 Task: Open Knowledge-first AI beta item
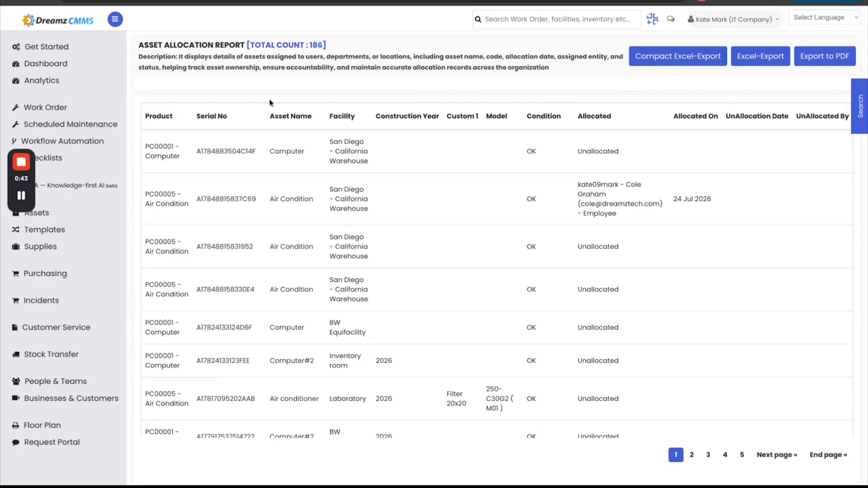[76, 185]
